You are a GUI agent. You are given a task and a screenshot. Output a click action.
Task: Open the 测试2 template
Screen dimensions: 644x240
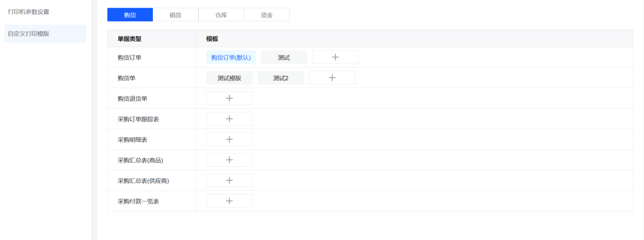click(281, 78)
